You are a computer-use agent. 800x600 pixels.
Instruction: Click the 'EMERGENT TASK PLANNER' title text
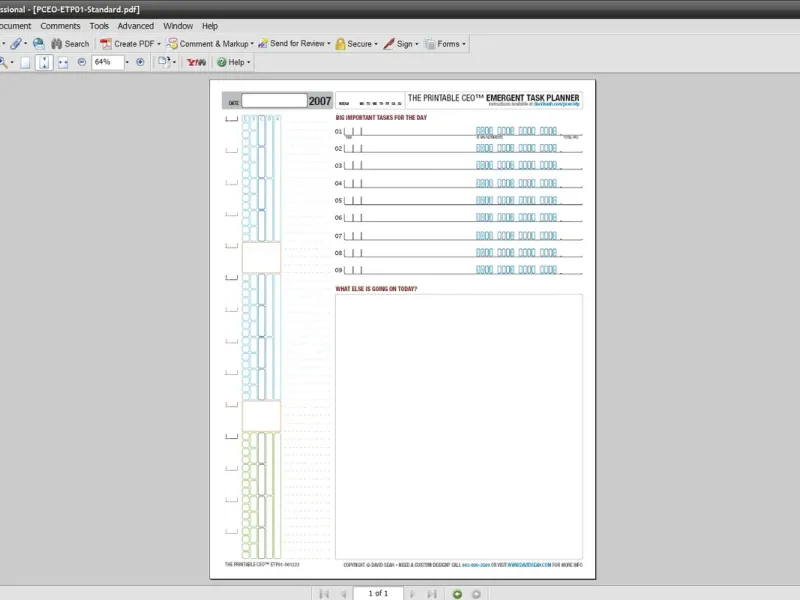533,97
